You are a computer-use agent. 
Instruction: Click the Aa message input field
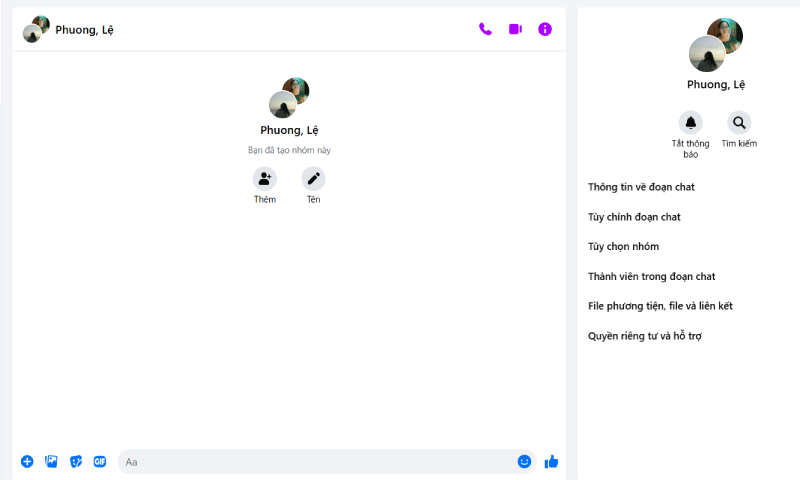[x=315, y=461]
